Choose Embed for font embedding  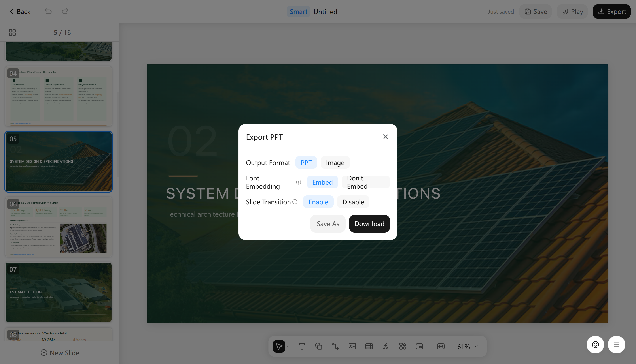click(x=322, y=182)
